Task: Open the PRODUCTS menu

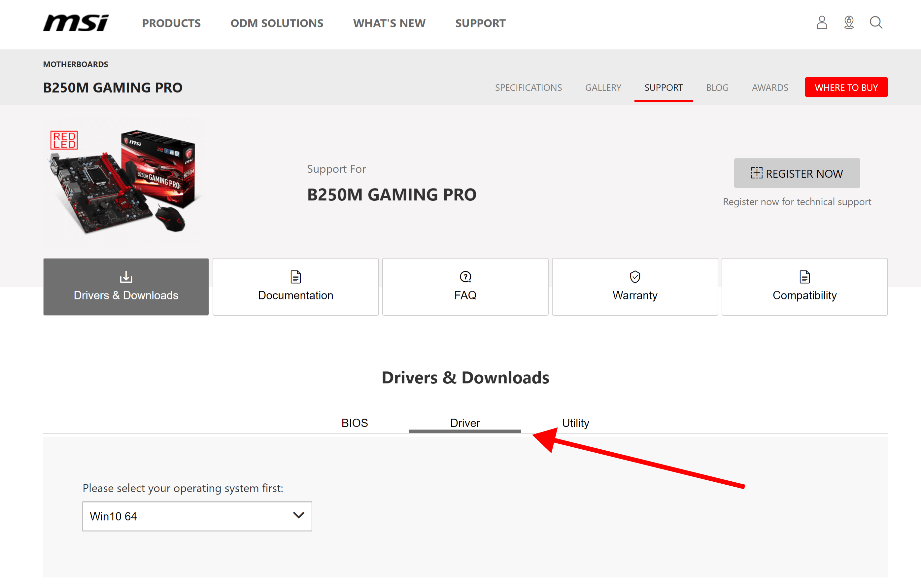Action: (x=171, y=23)
